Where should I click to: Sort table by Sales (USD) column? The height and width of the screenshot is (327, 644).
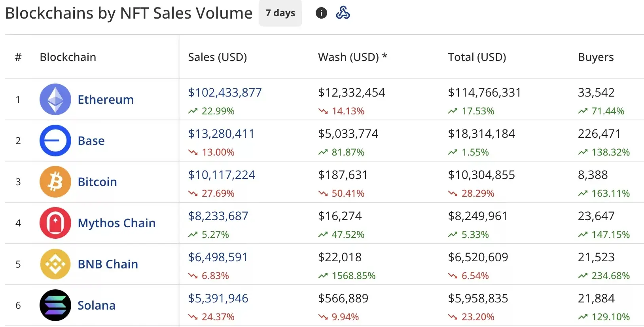[217, 57]
